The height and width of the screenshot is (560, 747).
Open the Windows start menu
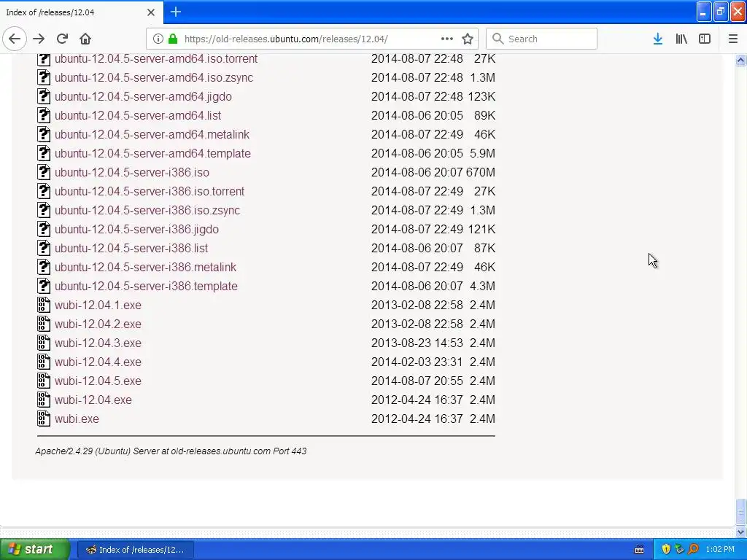click(x=35, y=550)
